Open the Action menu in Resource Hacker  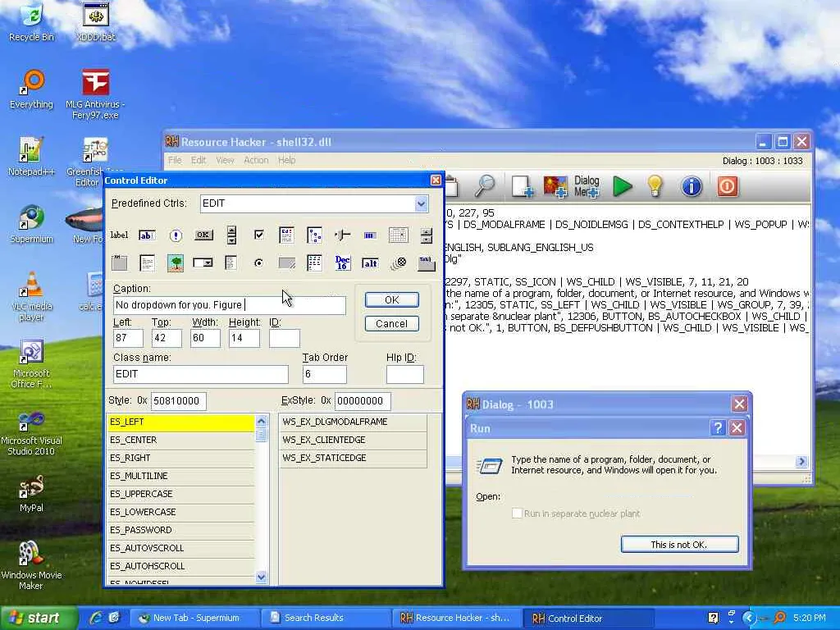[256, 160]
